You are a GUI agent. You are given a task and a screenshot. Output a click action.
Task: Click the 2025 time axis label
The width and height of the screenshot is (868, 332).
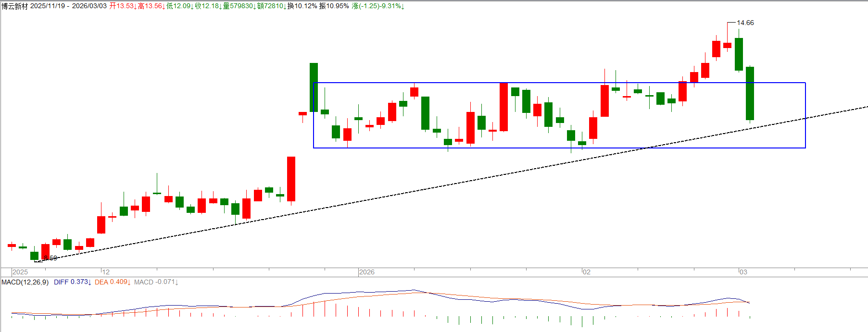point(20,272)
